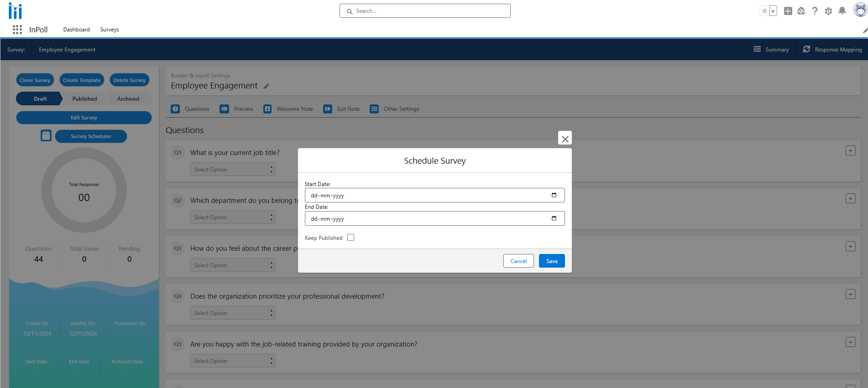The height and width of the screenshot is (388, 868).
Task: Click the Create Template button
Action: pos(82,80)
